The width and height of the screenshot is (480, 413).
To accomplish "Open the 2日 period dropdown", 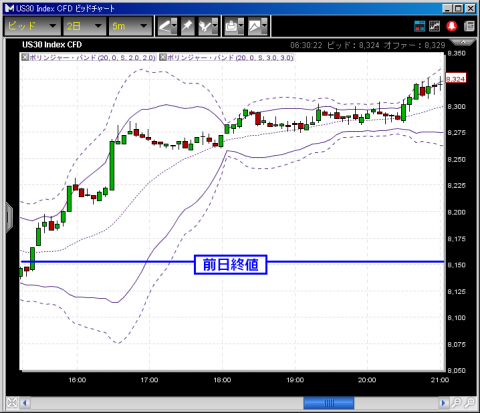I will click(84, 26).
